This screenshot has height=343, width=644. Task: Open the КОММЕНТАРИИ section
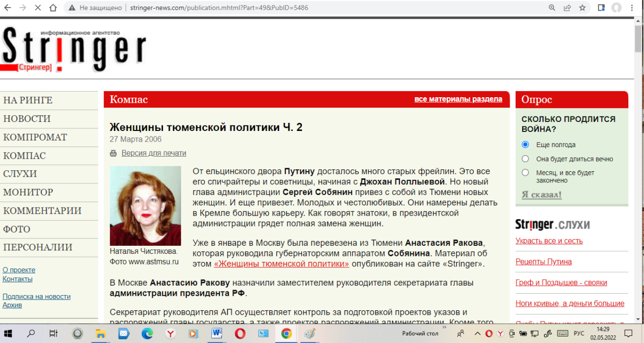(42, 211)
